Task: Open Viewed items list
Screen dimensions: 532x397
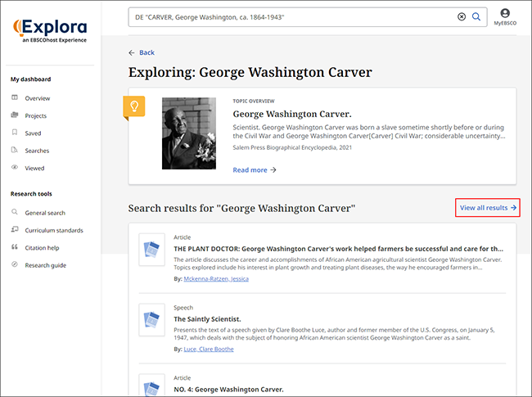Action: (x=34, y=169)
